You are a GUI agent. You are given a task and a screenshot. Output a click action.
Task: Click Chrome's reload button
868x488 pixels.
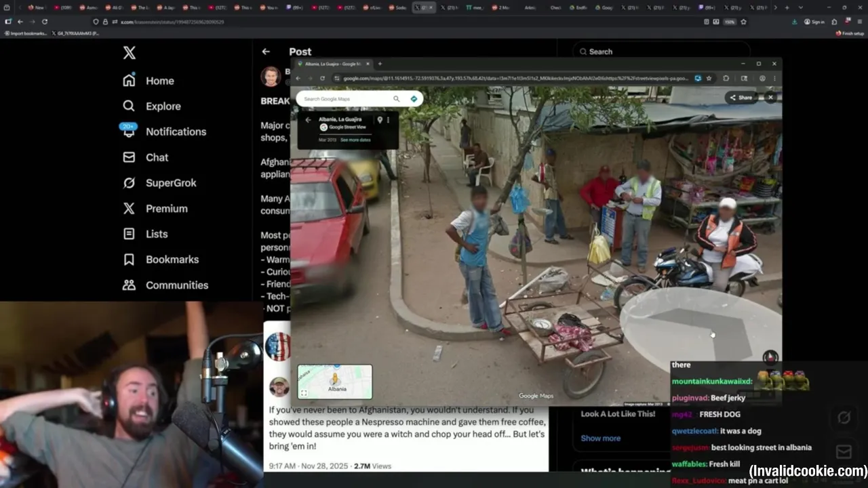point(322,78)
